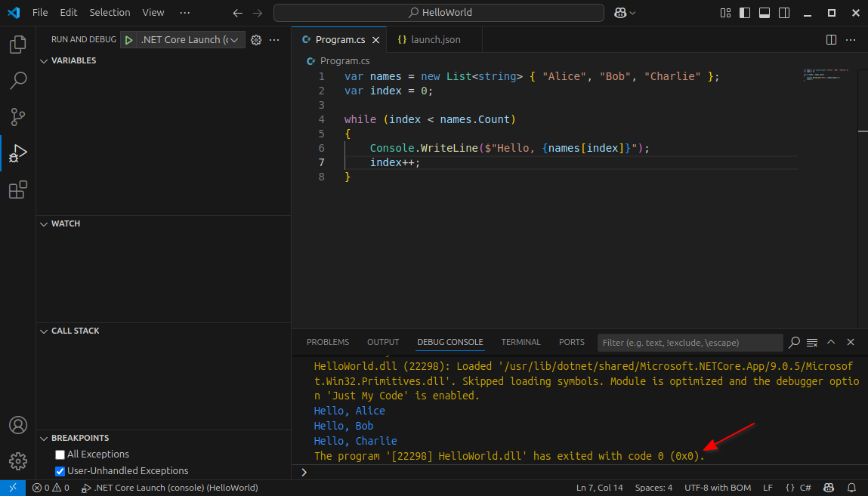The height and width of the screenshot is (496, 868).
Task: Click the code minimap preview
Action: tap(826, 75)
